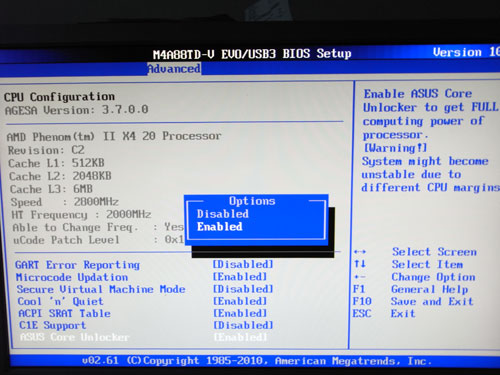The width and height of the screenshot is (500, 375).
Task: Select Microcode Updation setting
Action: (x=72, y=277)
